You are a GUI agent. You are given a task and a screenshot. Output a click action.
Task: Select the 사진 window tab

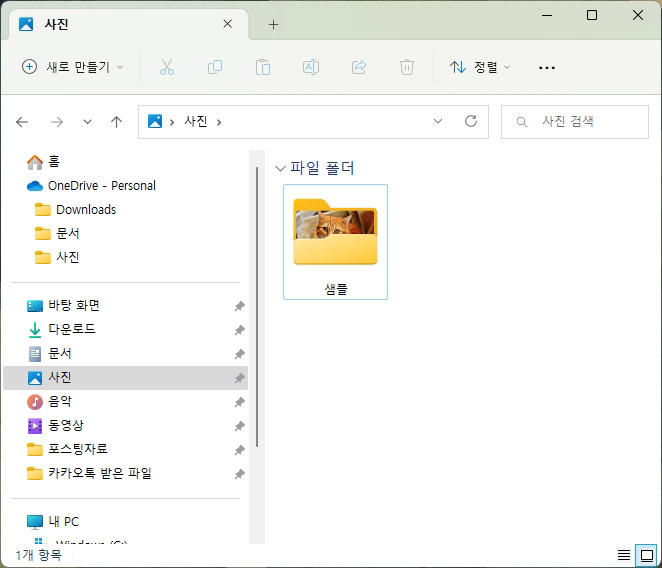coord(128,24)
